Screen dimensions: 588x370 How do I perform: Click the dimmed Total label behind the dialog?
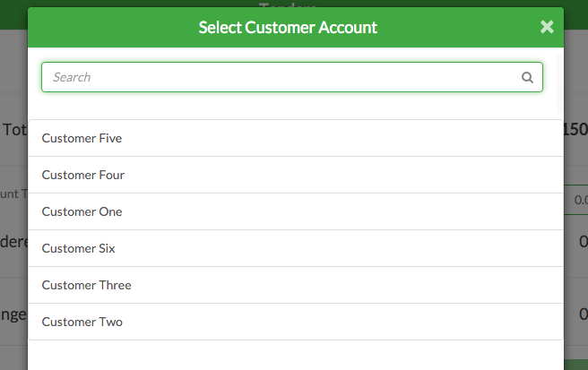13,130
